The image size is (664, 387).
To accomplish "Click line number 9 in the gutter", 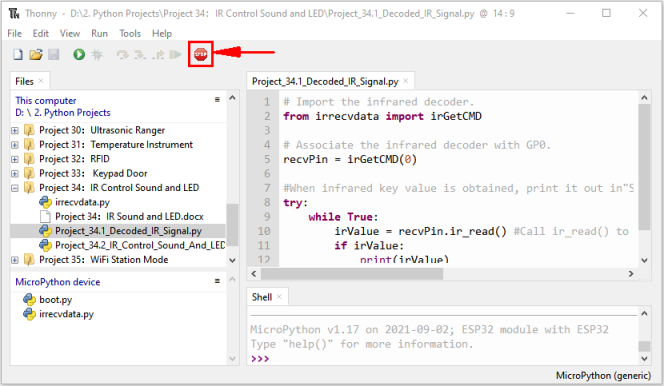I will [x=267, y=217].
